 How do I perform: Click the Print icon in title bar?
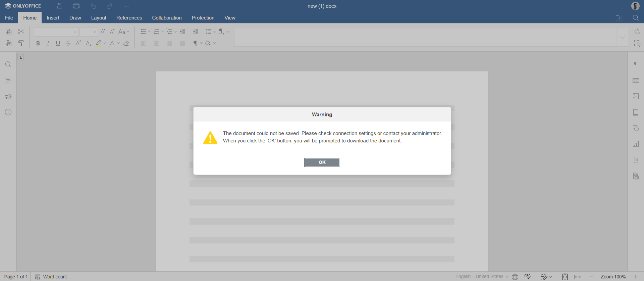(x=76, y=6)
